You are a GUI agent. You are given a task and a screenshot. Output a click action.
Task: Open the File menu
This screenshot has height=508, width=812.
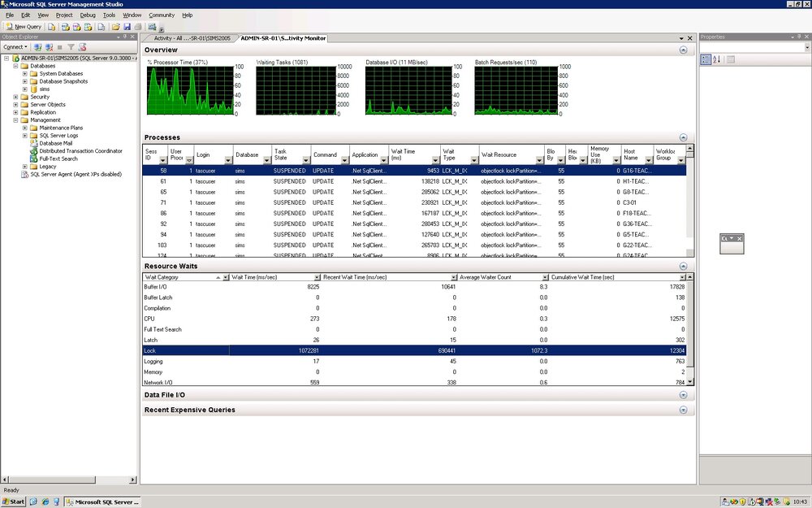(10, 15)
